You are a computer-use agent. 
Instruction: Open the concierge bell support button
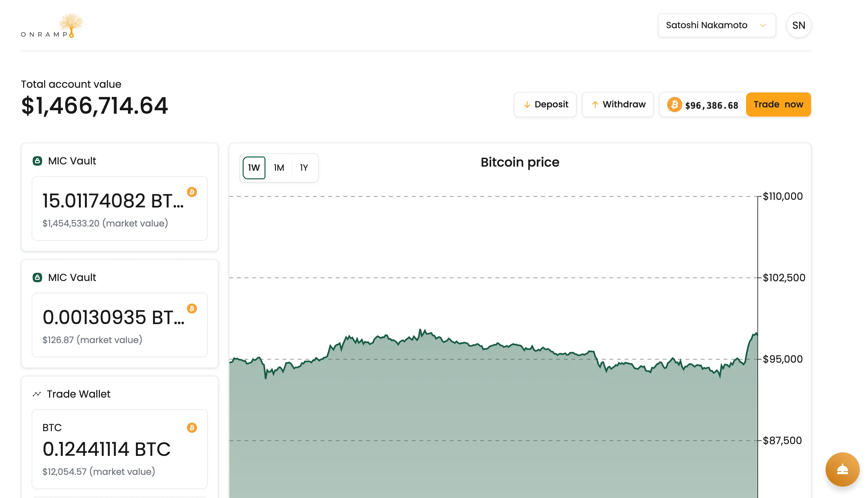click(842, 469)
